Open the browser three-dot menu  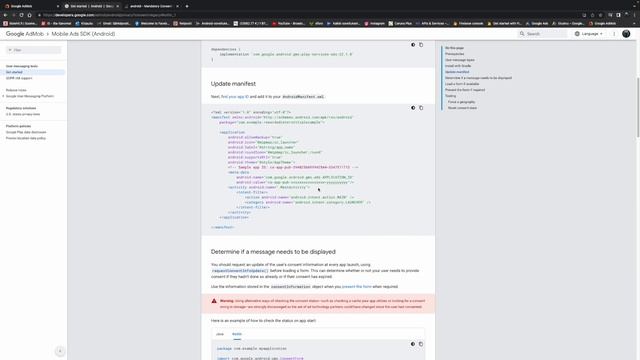[635, 15]
